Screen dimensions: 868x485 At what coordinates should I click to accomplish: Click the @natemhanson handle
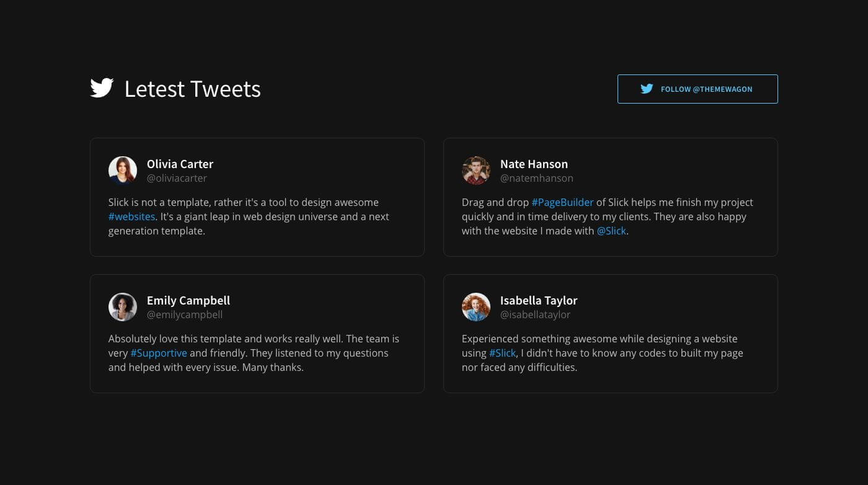click(537, 178)
